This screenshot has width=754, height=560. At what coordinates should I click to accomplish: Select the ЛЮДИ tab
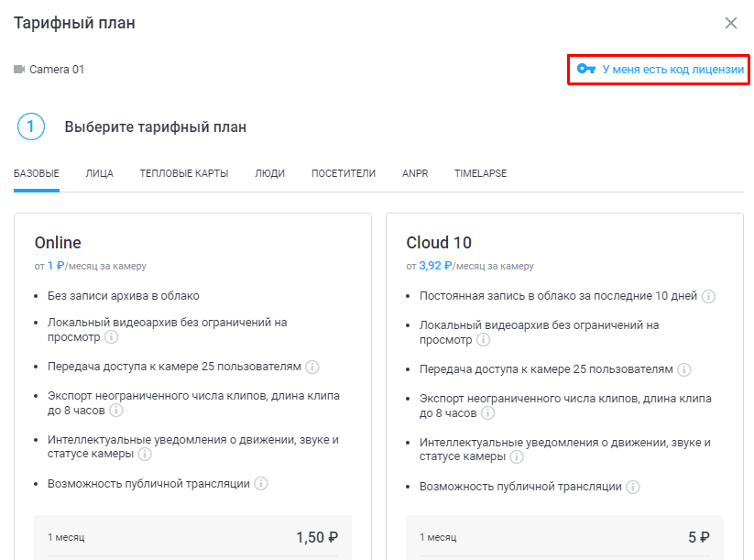(269, 173)
